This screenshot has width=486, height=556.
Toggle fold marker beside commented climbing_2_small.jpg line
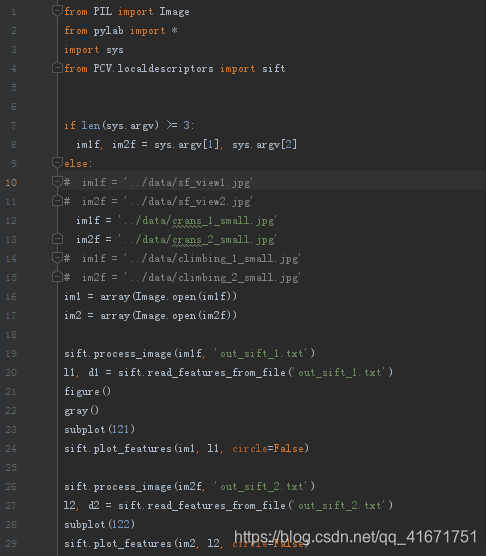[x=57, y=277]
